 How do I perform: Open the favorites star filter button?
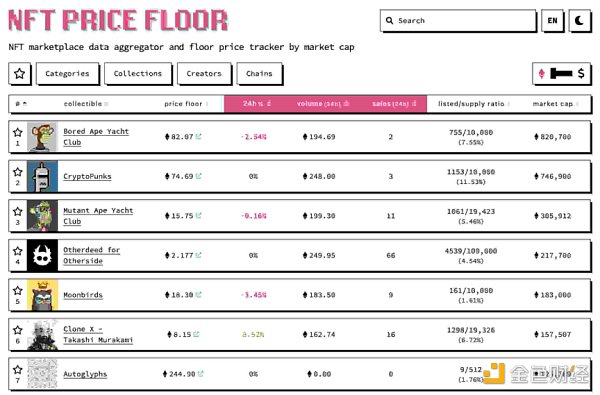click(x=20, y=73)
